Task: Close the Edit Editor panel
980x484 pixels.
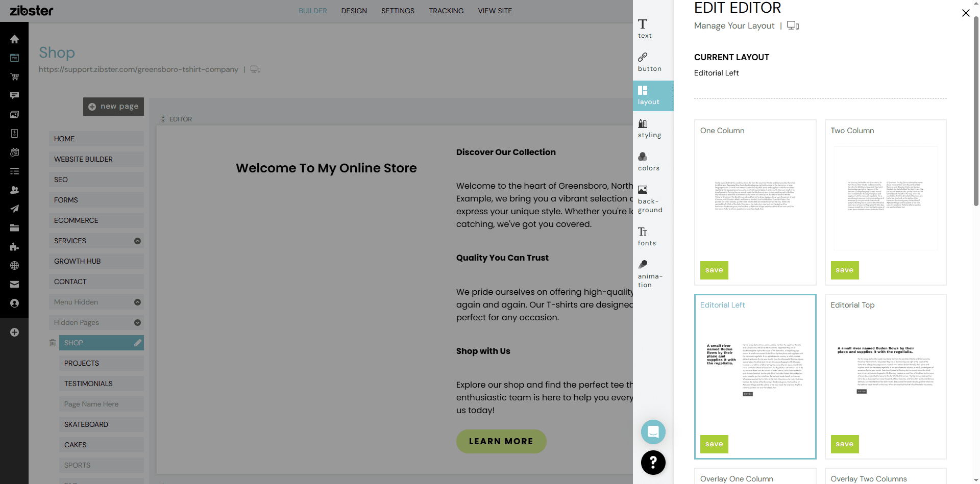Action: pos(965,13)
